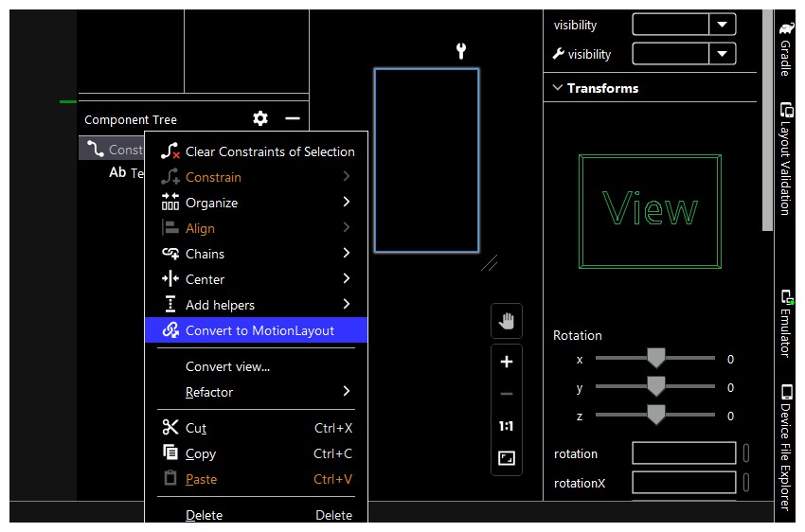Choose Cut from context menu
Image resolution: width=805 pixels, height=532 pixels.
257,428
